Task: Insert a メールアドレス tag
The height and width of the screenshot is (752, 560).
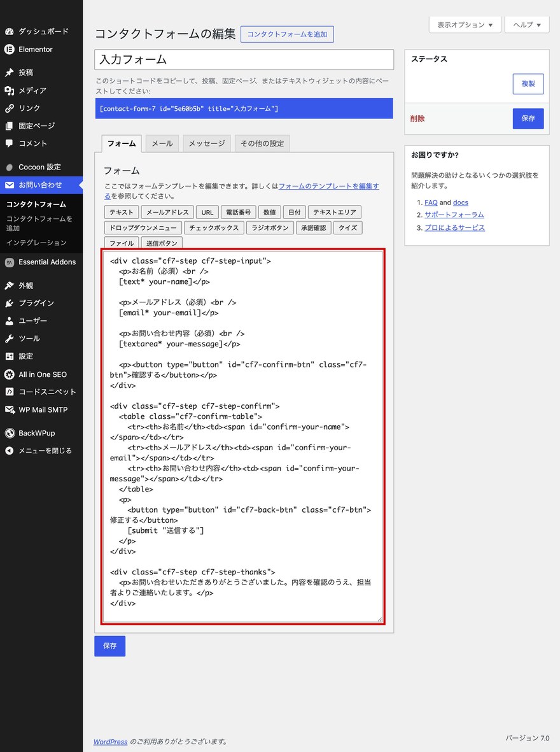Action: pos(167,213)
